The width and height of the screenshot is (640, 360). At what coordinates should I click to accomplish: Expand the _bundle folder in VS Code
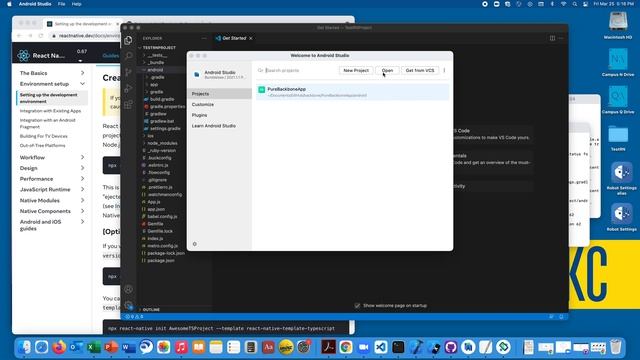[156, 62]
